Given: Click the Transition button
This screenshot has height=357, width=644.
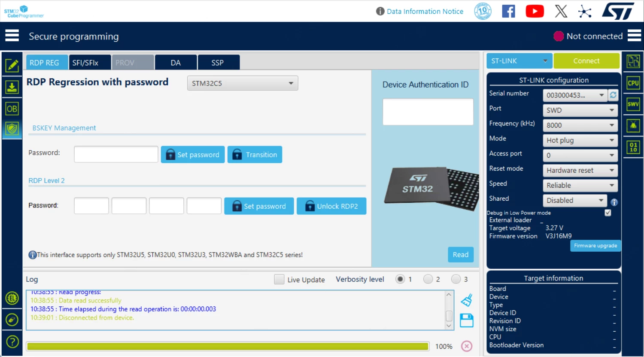Looking at the screenshot, I should 255,155.
